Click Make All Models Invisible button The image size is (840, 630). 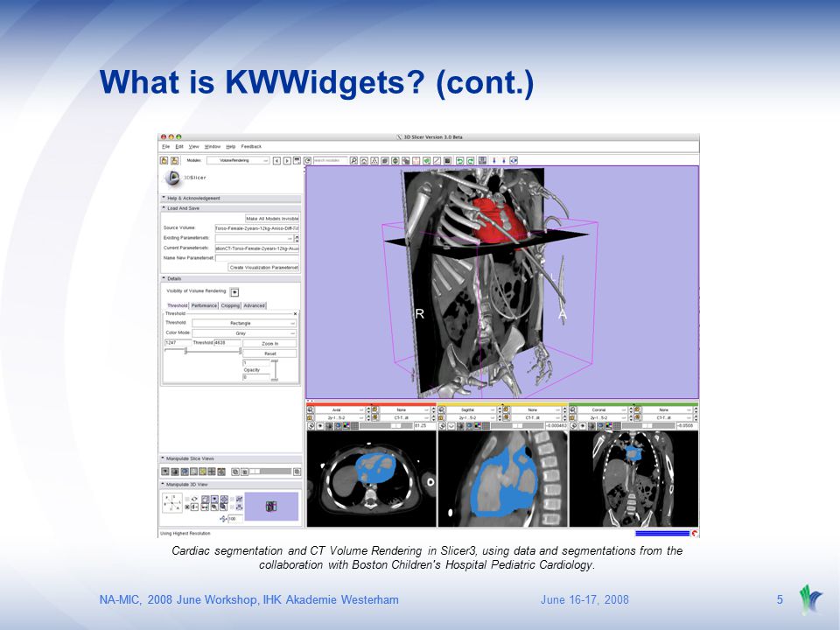272,219
